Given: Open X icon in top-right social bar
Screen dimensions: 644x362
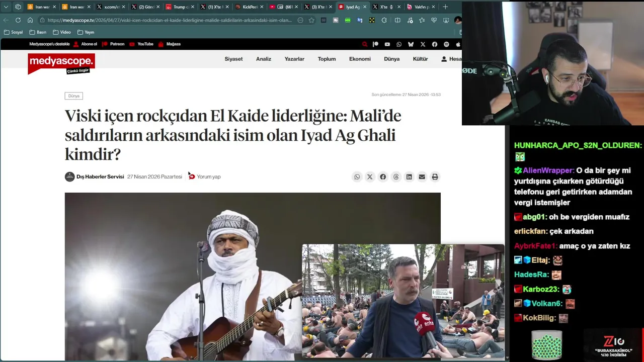Looking at the screenshot, I should point(423,44).
